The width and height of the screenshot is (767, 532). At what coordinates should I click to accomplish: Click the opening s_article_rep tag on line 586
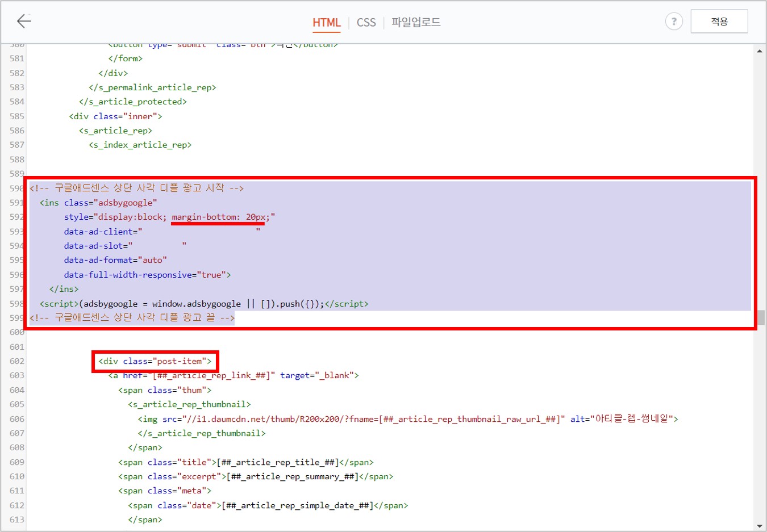click(115, 131)
